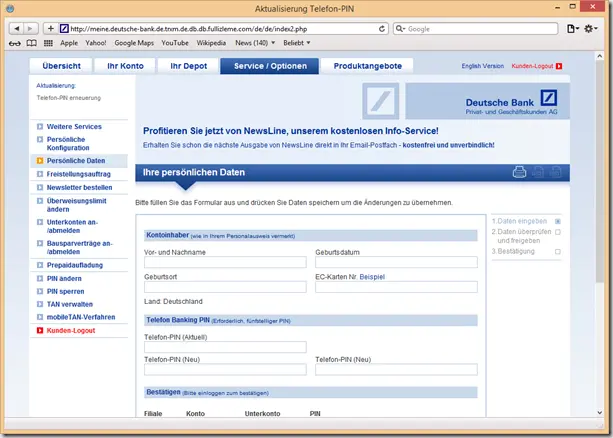613x438 pixels.
Task: Click the Telefon-PIN (Aktuell) input field
Action: point(225,347)
